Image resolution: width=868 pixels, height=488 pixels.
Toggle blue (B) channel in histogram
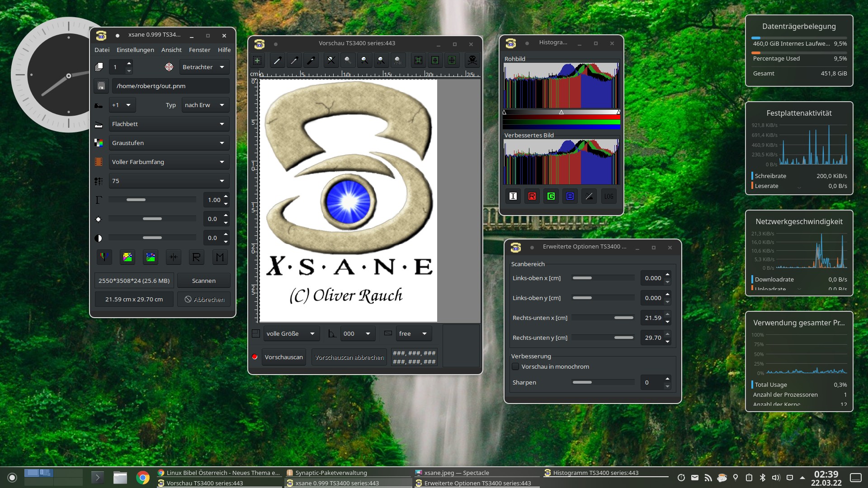coord(570,196)
